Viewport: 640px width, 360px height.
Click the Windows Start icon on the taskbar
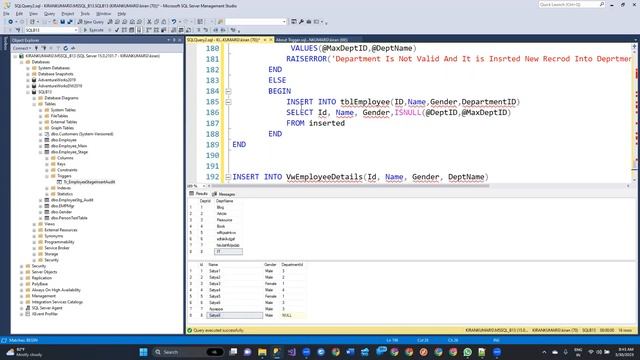(x=143, y=352)
